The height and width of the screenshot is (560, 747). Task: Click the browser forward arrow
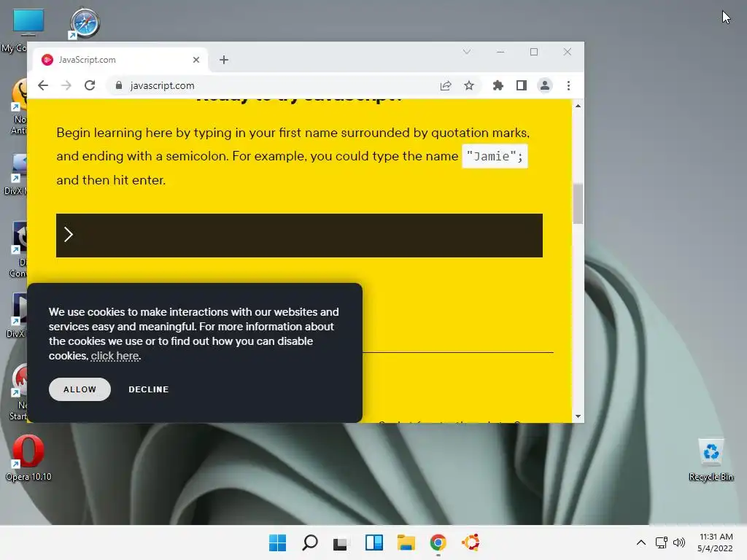click(66, 86)
